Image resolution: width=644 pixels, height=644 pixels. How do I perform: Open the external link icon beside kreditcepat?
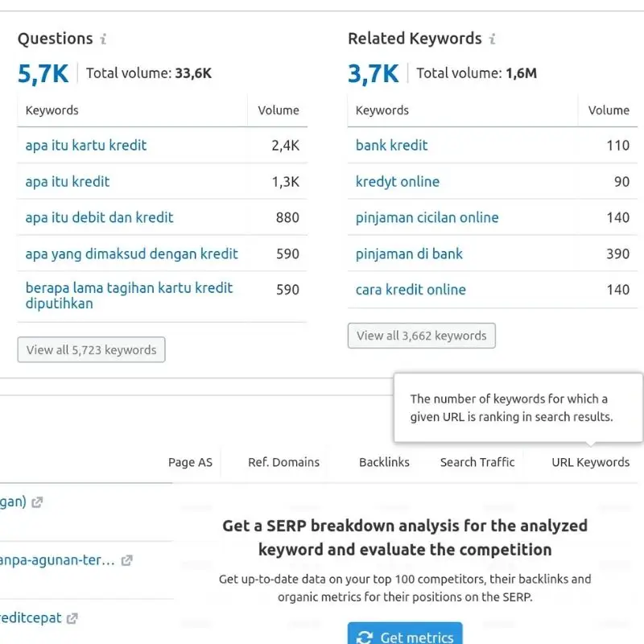pos(72,617)
